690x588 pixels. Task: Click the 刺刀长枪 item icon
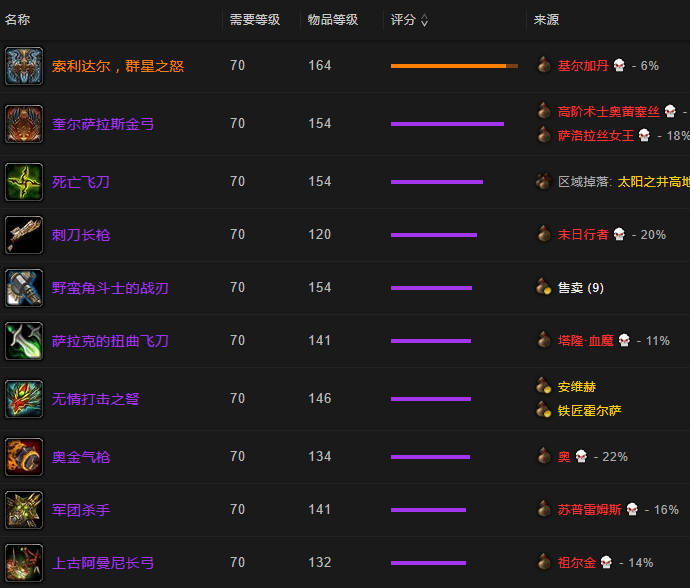pyautogui.click(x=24, y=235)
